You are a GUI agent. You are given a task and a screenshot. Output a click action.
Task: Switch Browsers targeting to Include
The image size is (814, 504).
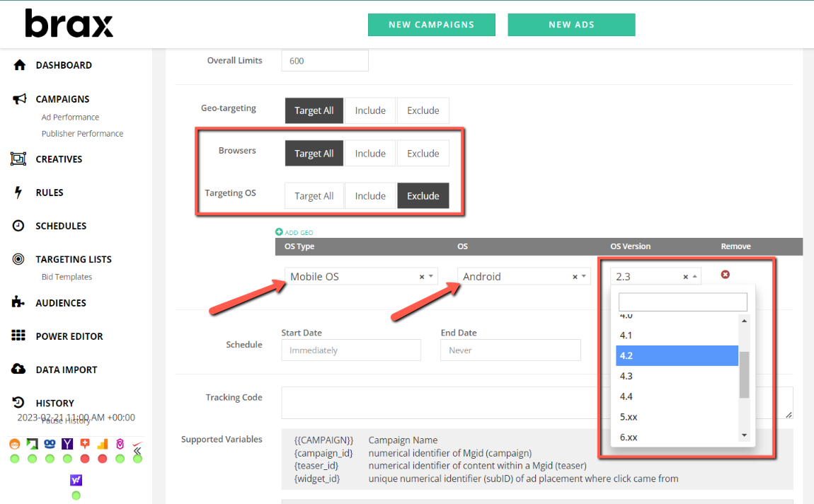pyautogui.click(x=369, y=153)
